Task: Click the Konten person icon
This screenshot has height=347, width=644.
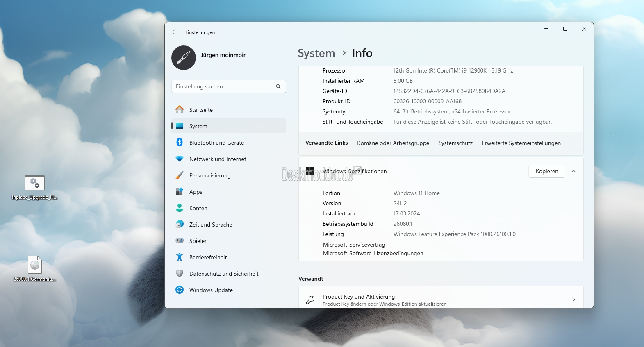Action: (180, 208)
